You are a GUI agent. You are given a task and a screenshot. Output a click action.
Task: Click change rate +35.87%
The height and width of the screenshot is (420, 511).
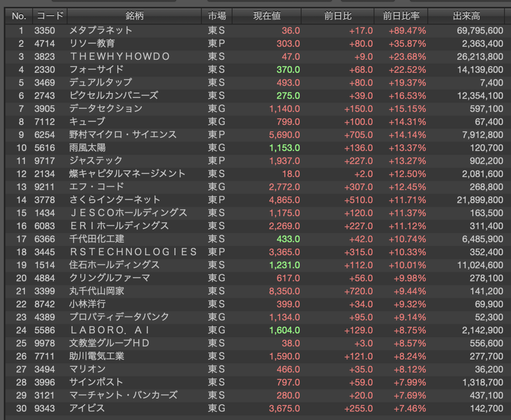pos(407,43)
